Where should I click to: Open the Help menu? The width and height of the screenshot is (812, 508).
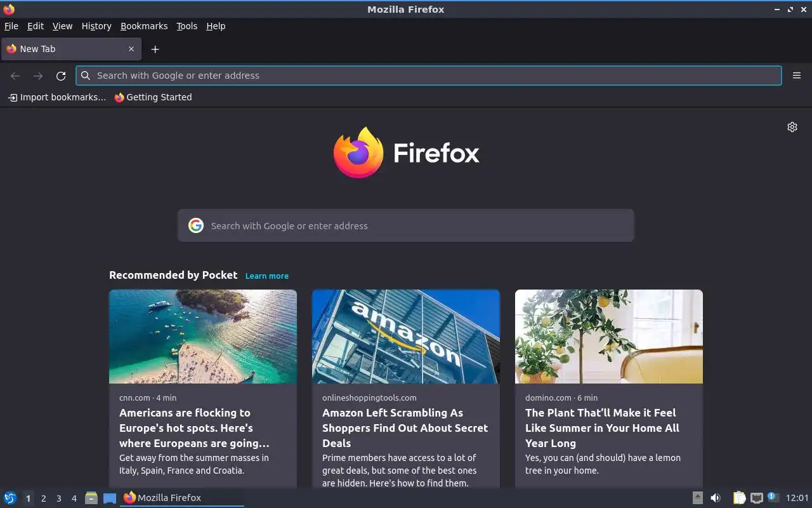[x=216, y=26]
